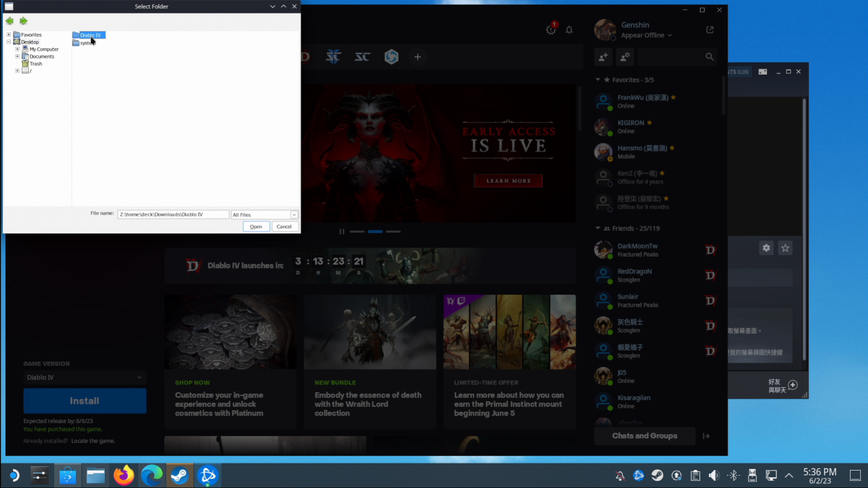Select the first carousel slide indicator

(357, 231)
